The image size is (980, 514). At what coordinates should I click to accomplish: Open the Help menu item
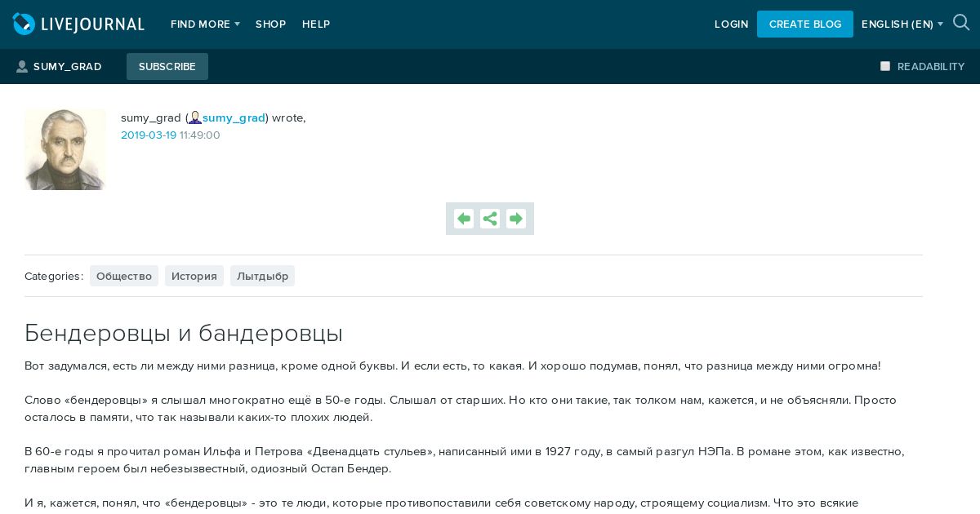pyautogui.click(x=316, y=24)
